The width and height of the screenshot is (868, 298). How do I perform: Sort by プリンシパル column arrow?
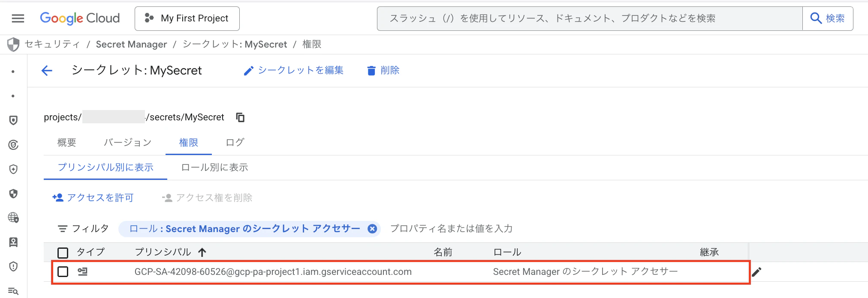(x=202, y=252)
